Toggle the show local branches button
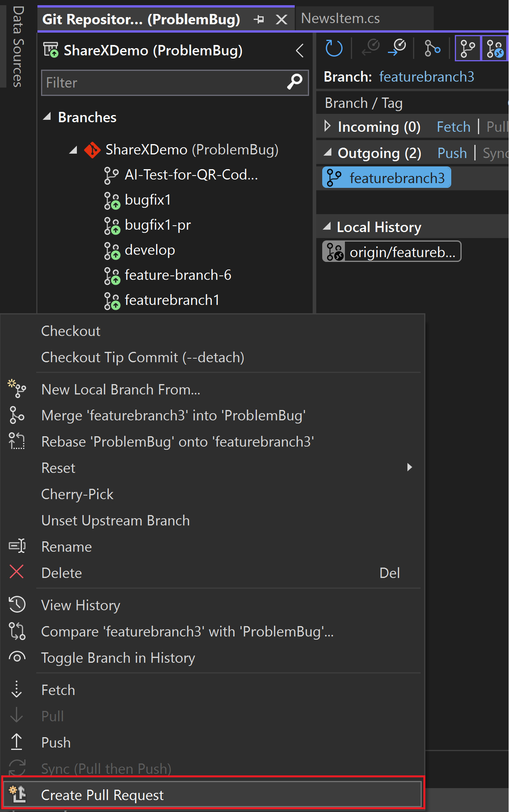The image size is (509, 812). coord(468,48)
